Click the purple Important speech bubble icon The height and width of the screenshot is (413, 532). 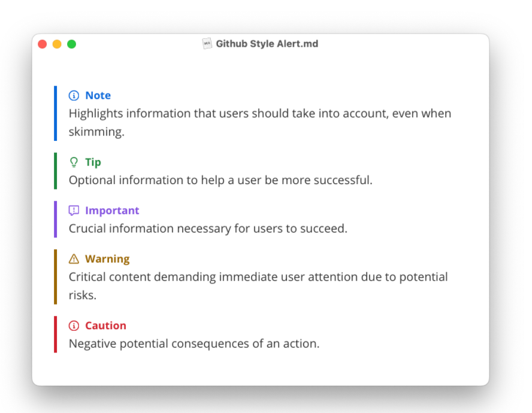(x=74, y=211)
